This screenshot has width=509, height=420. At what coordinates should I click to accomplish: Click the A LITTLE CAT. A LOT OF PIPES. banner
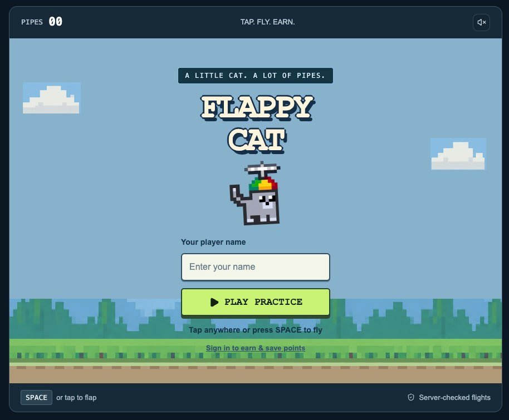(x=256, y=76)
